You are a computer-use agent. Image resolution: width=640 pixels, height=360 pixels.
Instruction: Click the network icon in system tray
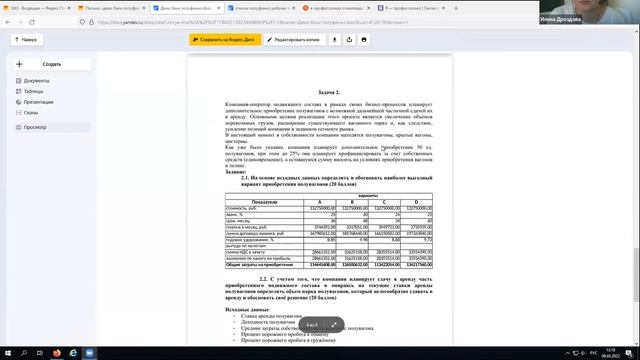pyautogui.click(x=576, y=353)
